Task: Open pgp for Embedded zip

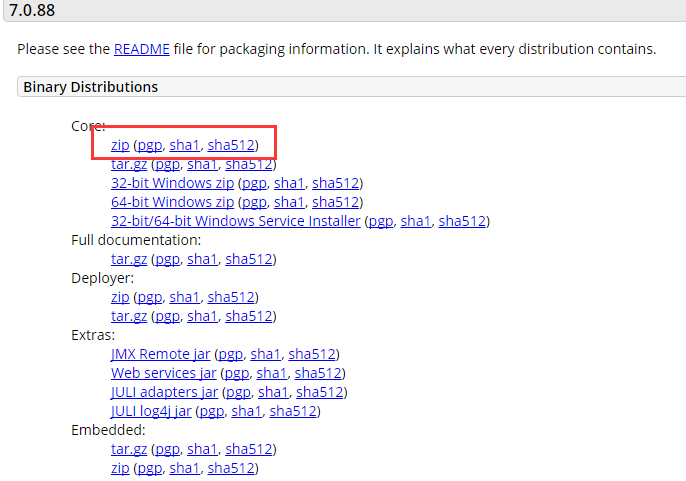Action: pos(150,468)
